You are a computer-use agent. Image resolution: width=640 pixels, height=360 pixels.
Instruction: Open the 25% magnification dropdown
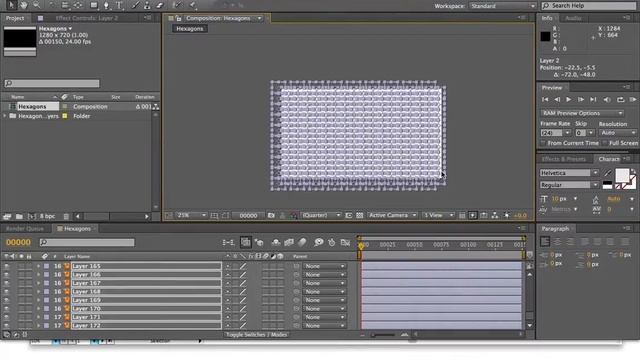point(191,215)
